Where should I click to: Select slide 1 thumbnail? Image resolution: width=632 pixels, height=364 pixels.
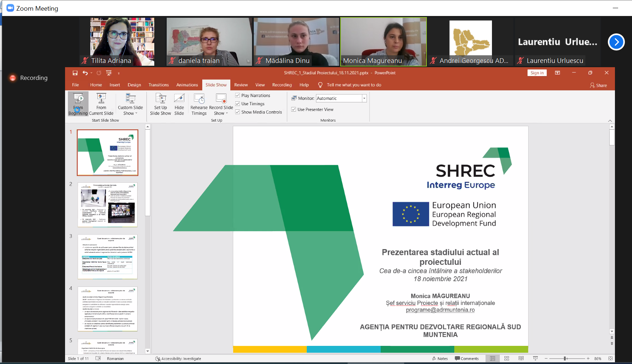(107, 152)
